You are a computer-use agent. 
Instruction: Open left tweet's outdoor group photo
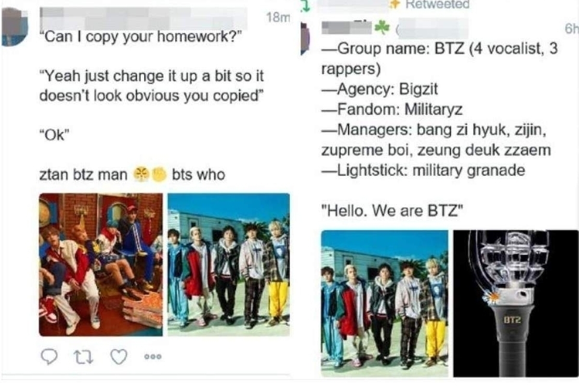[x=229, y=264]
